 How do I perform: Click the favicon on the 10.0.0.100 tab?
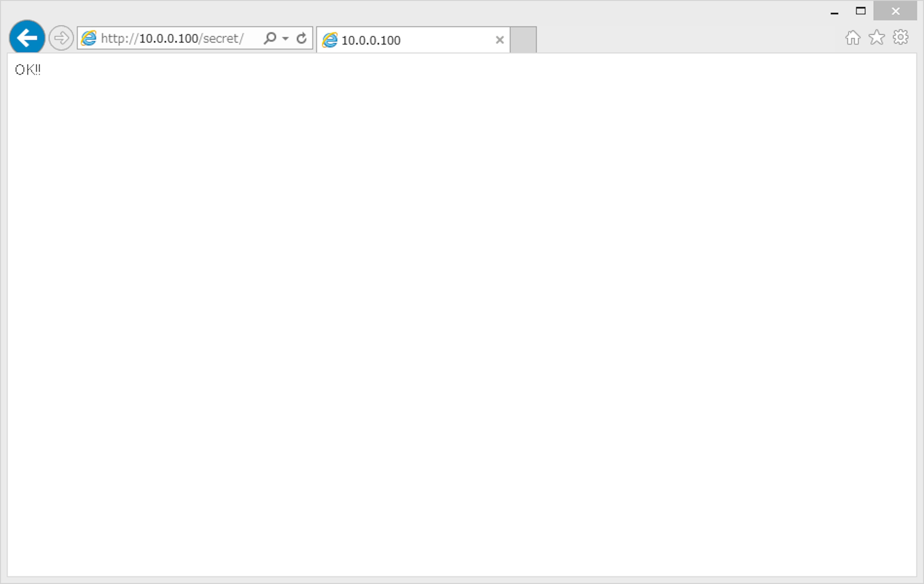point(330,40)
